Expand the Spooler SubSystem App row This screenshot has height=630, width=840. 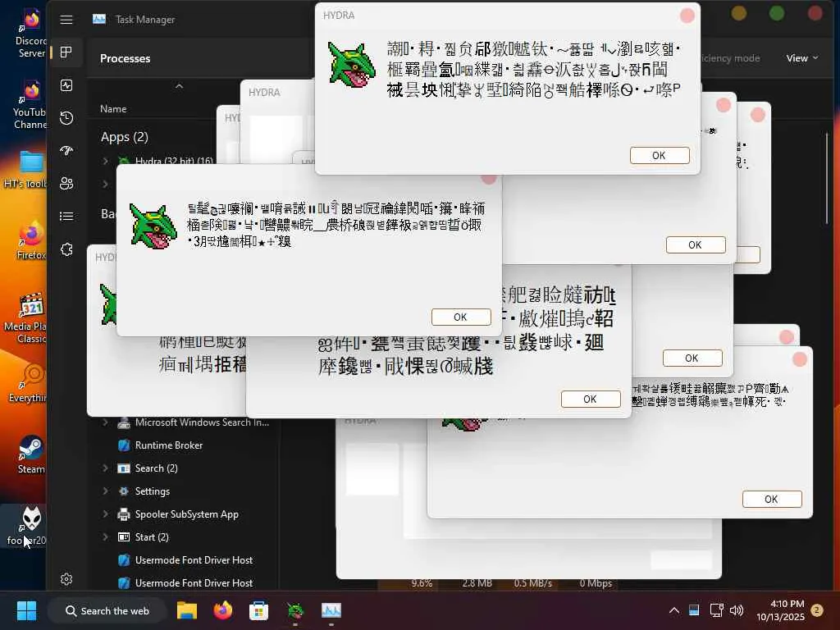coord(106,514)
